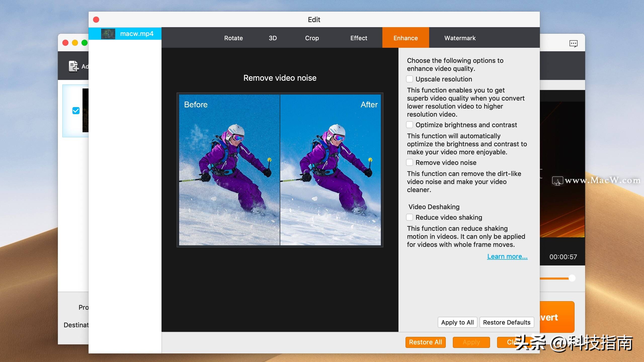Open the 3D tab

coord(273,38)
